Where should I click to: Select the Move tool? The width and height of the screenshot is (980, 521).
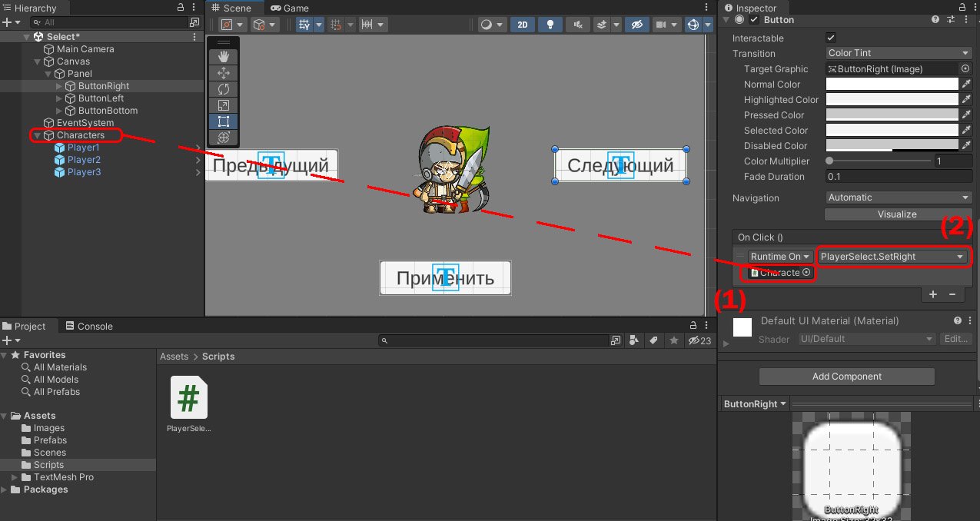coord(223,72)
